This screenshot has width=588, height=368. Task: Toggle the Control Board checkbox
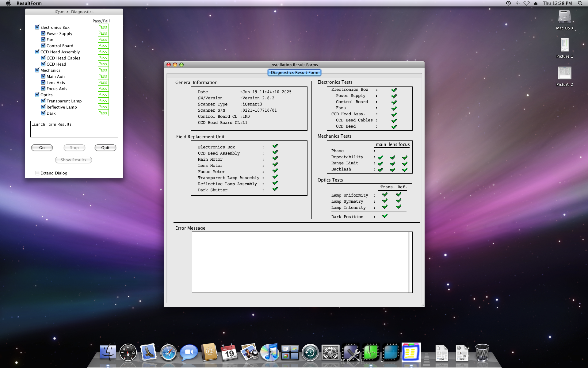(43, 45)
